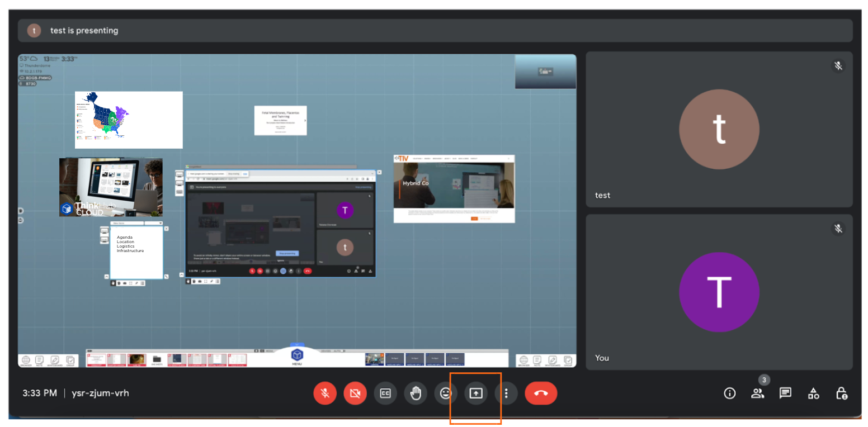Open the in-call chat panel

pyautogui.click(x=785, y=393)
